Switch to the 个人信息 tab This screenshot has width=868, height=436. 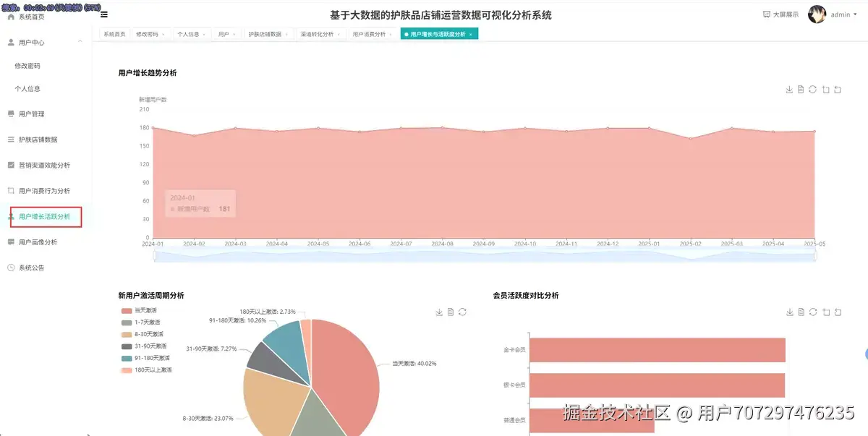click(x=192, y=34)
